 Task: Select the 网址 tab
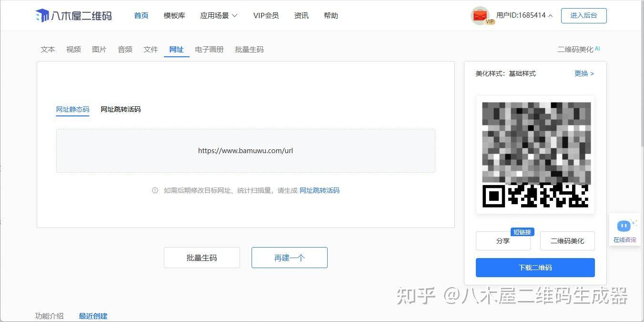177,49
